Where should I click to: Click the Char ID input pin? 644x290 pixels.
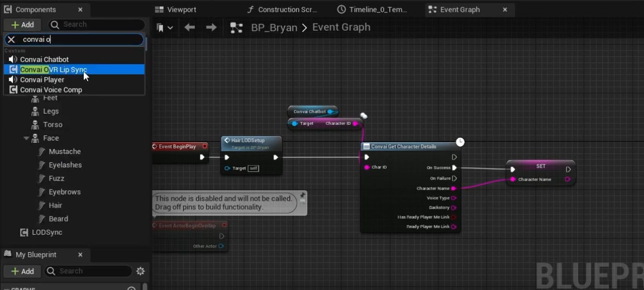click(367, 167)
